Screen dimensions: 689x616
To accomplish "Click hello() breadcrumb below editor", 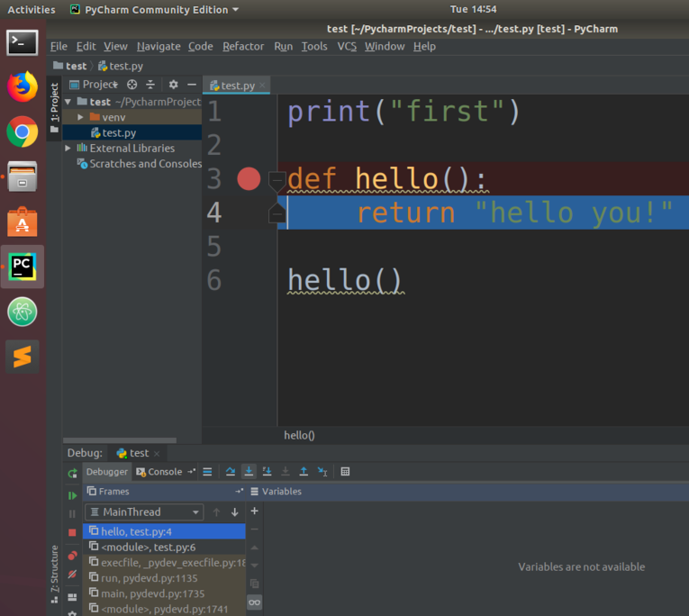I will pyautogui.click(x=299, y=435).
